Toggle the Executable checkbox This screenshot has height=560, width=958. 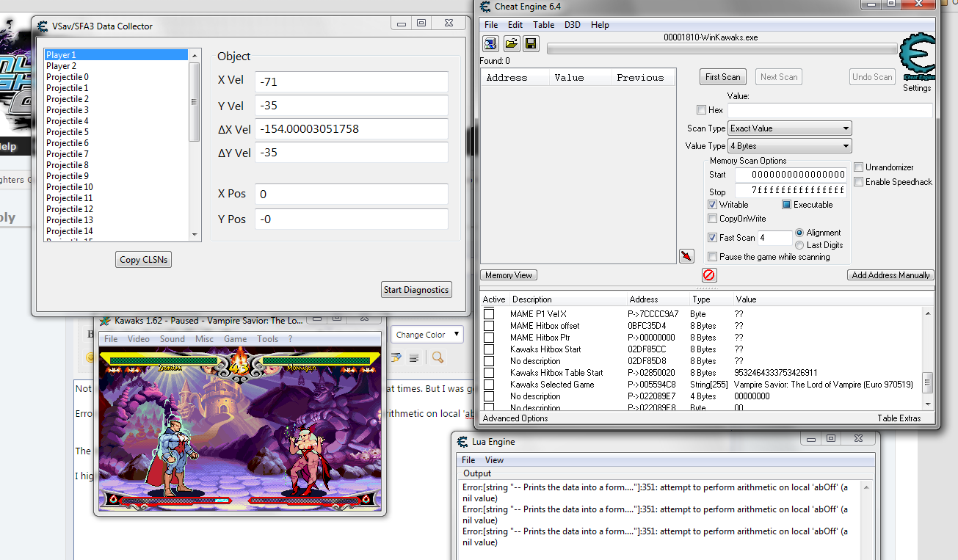[786, 205]
